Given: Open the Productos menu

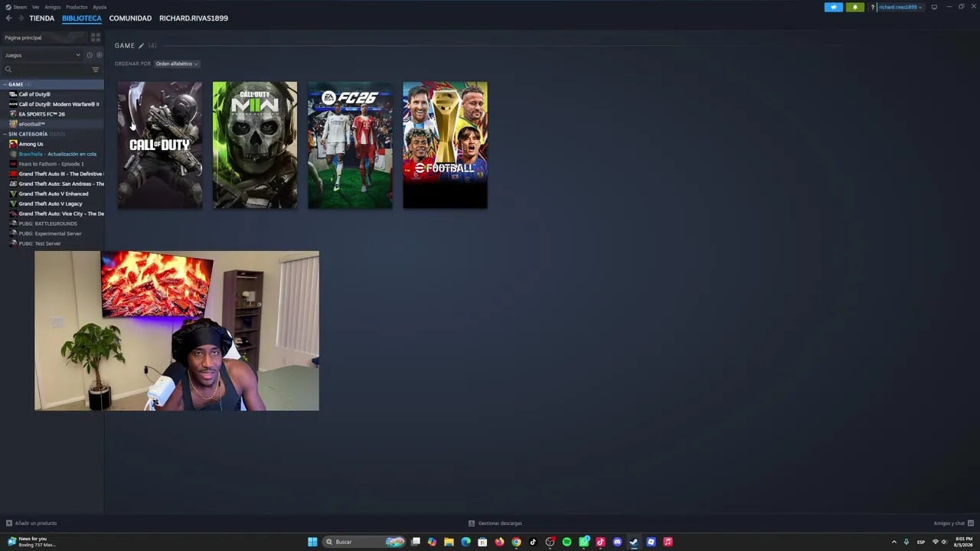Looking at the screenshot, I should click(77, 7).
